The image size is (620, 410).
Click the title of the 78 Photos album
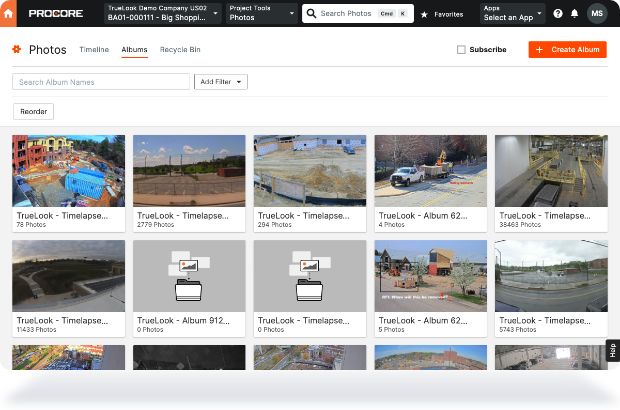point(62,215)
